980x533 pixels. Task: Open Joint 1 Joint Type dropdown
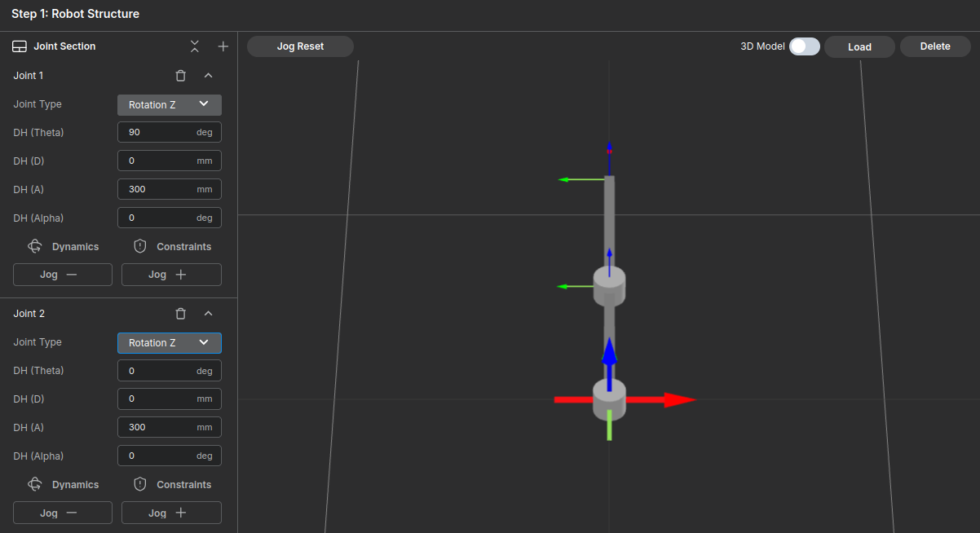pyautogui.click(x=170, y=104)
